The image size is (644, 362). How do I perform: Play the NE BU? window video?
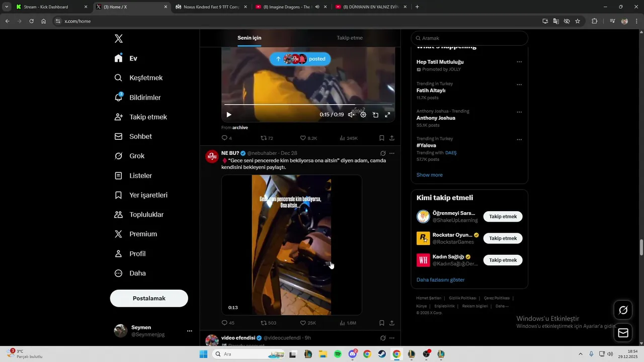pyautogui.click(x=292, y=245)
